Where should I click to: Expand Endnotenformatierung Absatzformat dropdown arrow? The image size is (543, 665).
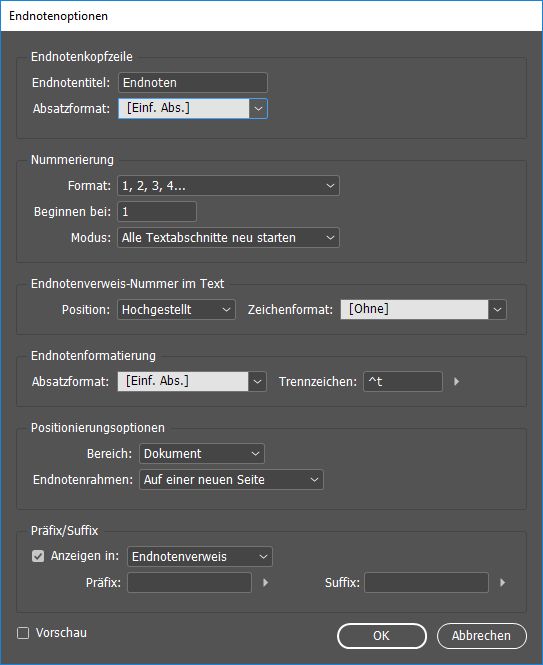(258, 381)
